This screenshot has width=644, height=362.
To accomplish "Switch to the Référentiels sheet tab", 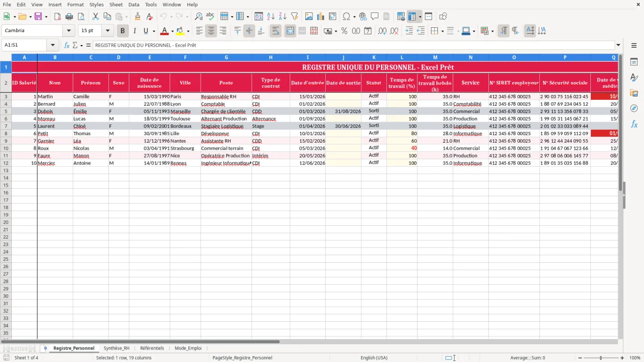I will pyautogui.click(x=152, y=348).
